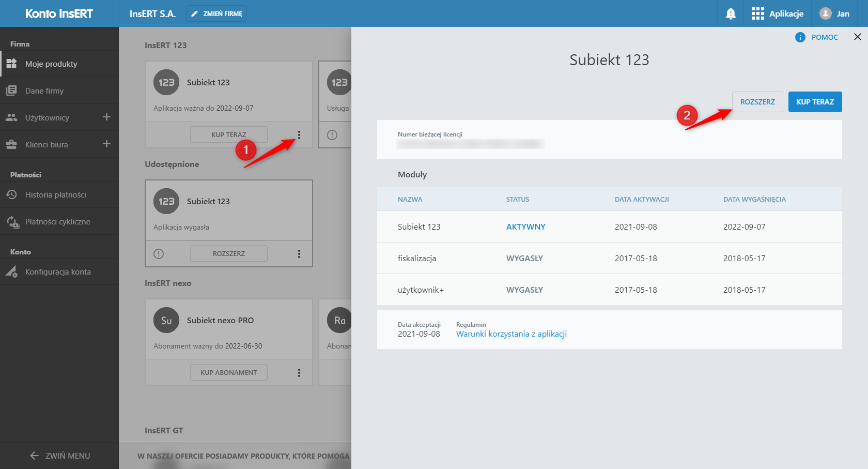Click the Konto InsERT logo
868x469 pixels.
pos(59,13)
